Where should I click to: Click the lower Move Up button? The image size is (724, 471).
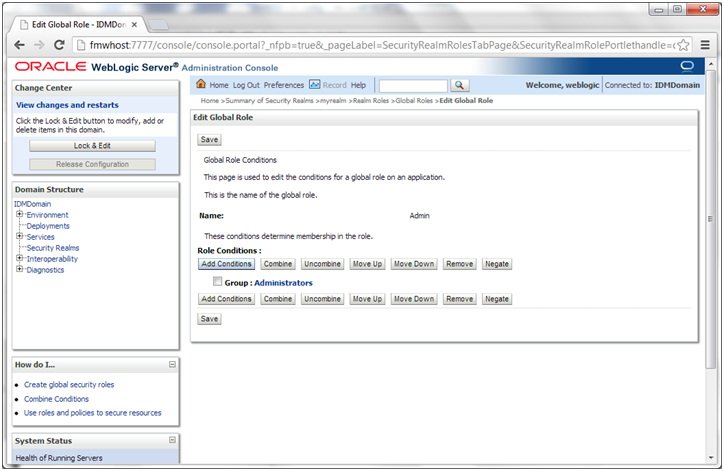(367, 299)
